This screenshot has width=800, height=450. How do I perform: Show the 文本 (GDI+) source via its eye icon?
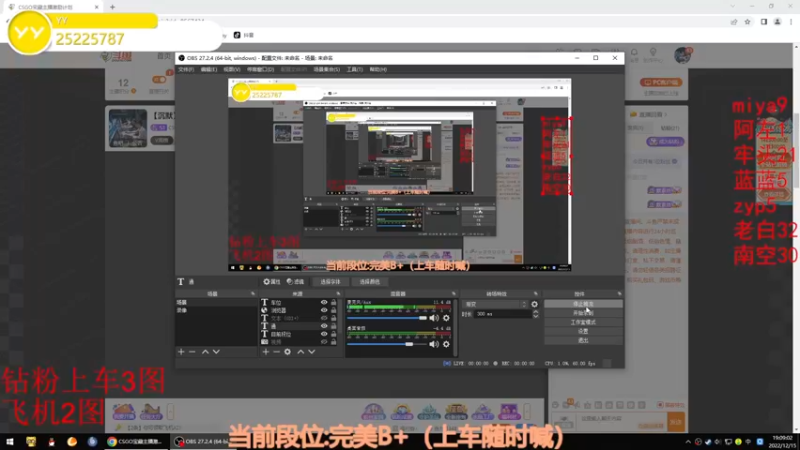324,318
